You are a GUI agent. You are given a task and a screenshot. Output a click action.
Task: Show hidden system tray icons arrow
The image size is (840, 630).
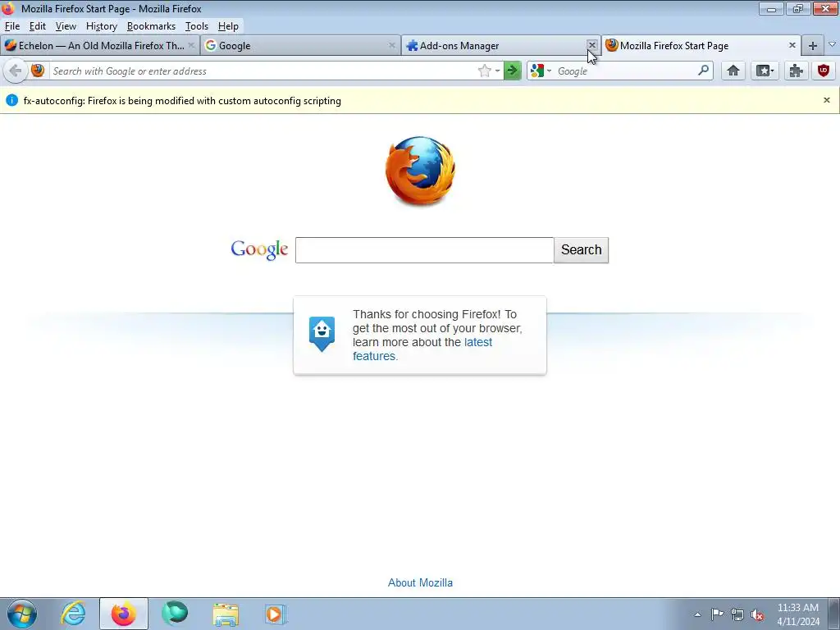pyautogui.click(x=697, y=614)
